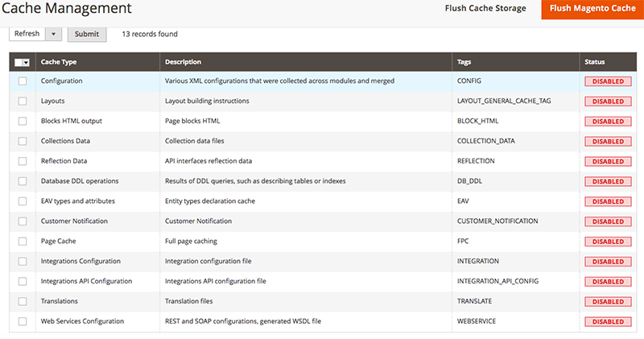Click the DISABLED status badge for Configuration

[x=608, y=81]
